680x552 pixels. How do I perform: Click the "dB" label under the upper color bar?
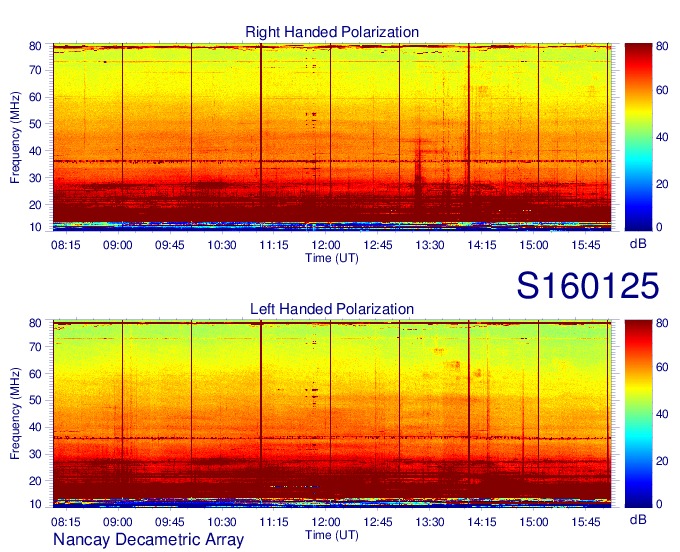click(638, 244)
